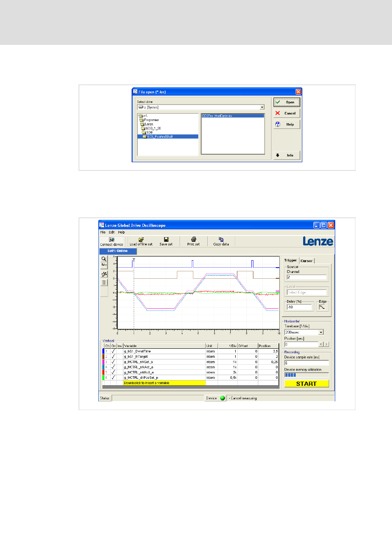Toggle On checkmark for g_MCTRL_nMAct_a
This screenshot has width=392, height=555.
(113, 372)
